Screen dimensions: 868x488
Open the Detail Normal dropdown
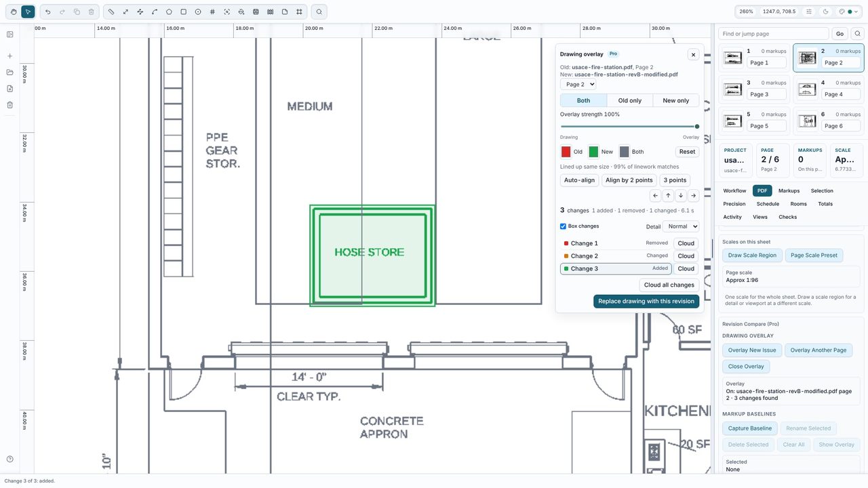[x=680, y=226]
